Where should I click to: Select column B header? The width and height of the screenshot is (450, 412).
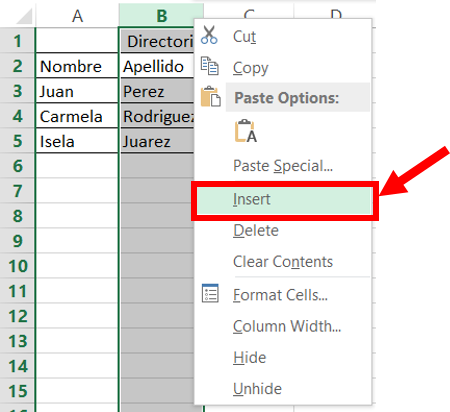[162, 15]
